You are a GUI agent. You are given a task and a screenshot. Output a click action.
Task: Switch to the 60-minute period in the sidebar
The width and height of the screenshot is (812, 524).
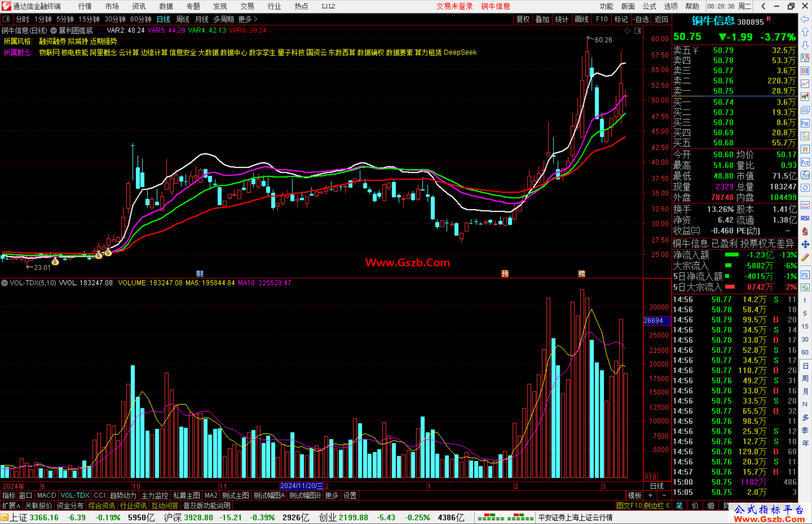[805, 352]
